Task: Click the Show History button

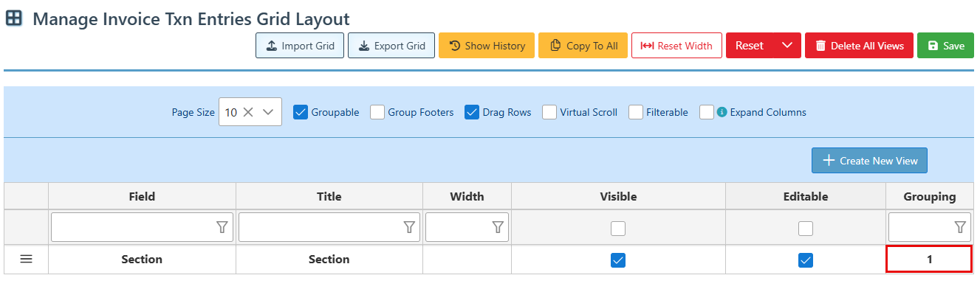Action: 487,46
